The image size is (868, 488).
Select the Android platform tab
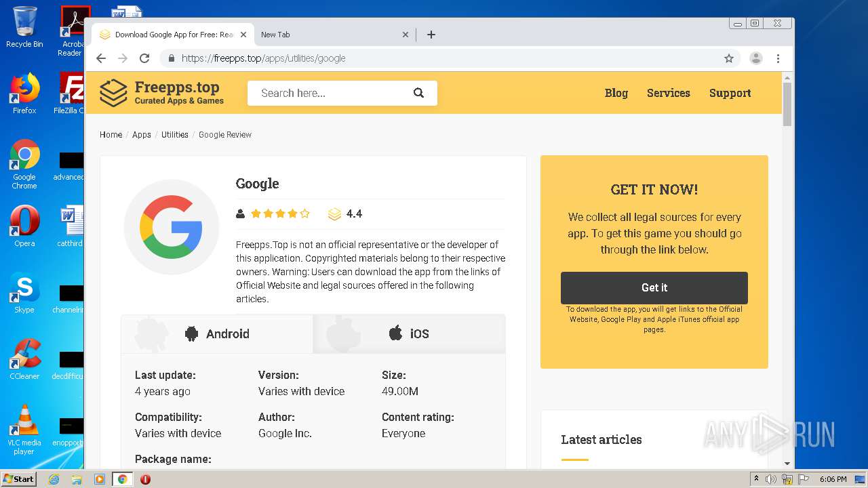(x=217, y=333)
